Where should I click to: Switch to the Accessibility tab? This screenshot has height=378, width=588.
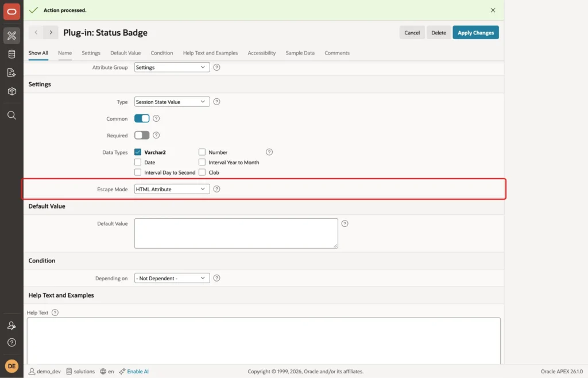262,53
